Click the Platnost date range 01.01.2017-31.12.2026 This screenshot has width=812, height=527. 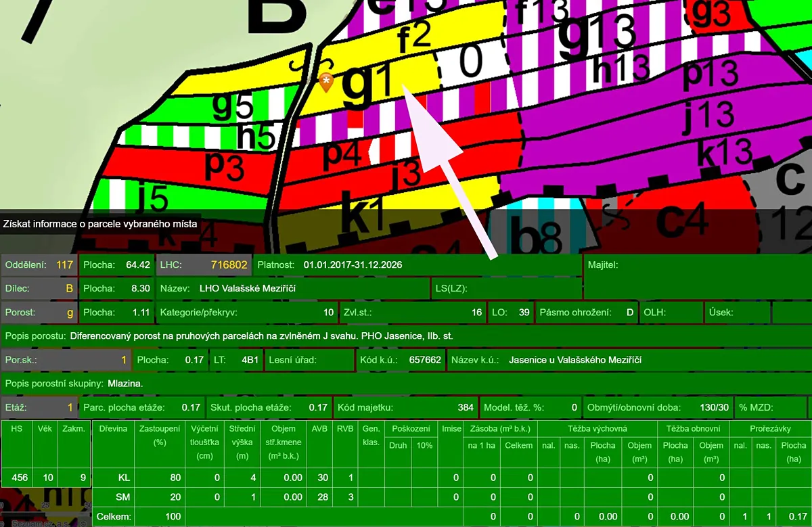coord(353,265)
